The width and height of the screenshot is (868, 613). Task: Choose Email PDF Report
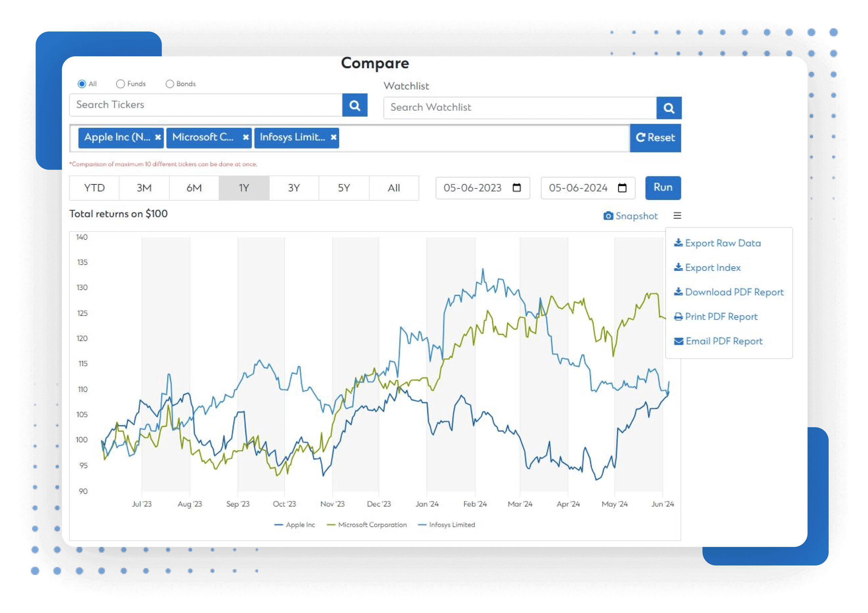[718, 341]
